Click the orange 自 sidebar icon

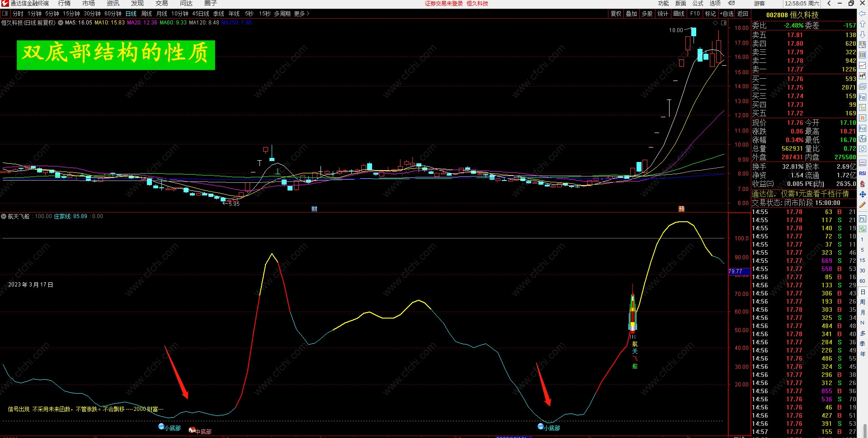click(863, 118)
